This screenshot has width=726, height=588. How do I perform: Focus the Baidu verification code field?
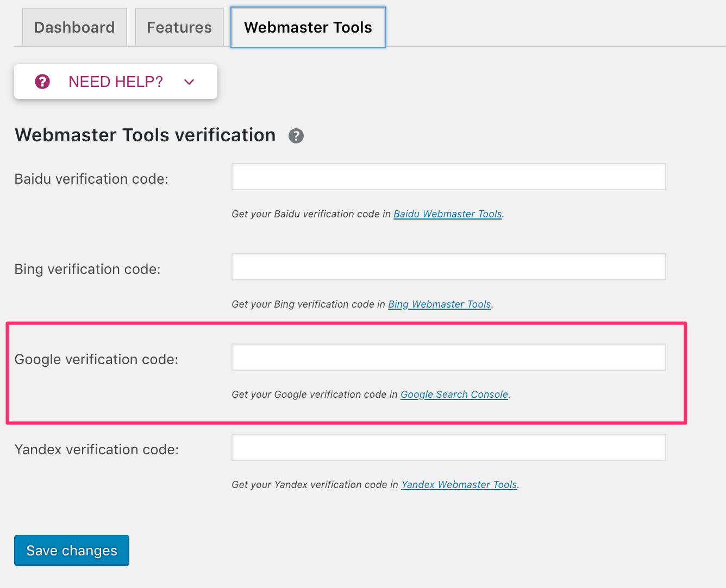(448, 177)
